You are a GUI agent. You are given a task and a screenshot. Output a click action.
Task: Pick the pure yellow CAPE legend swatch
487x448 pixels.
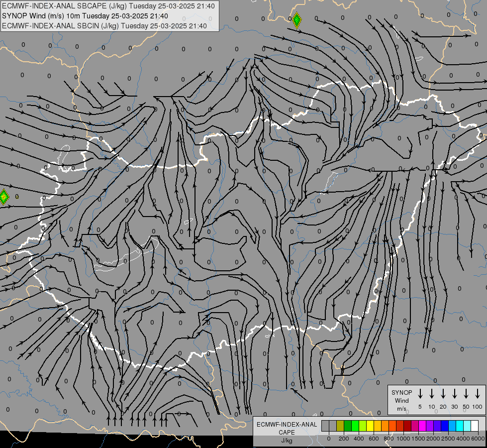(370, 426)
